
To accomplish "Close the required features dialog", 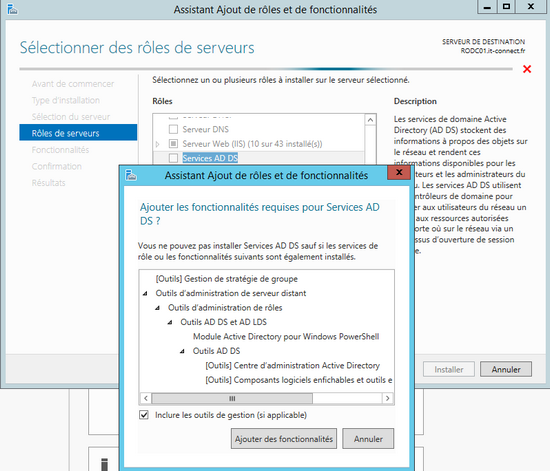I will tap(399, 173).
